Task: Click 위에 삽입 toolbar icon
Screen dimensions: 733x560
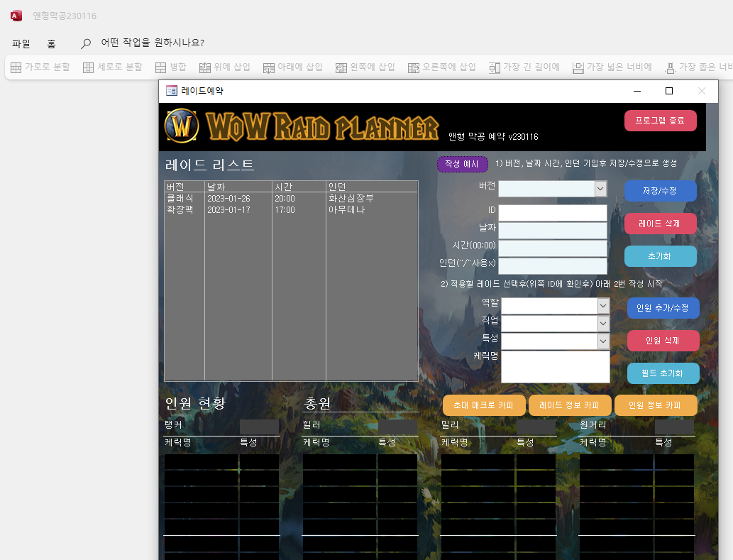Action: click(205, 67)
